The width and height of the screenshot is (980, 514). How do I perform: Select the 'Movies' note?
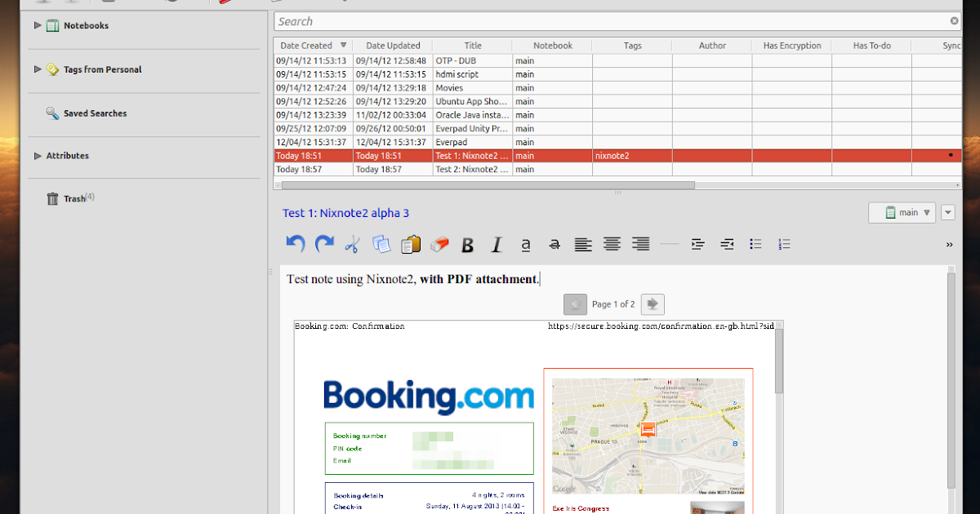[x=617, y=87]
